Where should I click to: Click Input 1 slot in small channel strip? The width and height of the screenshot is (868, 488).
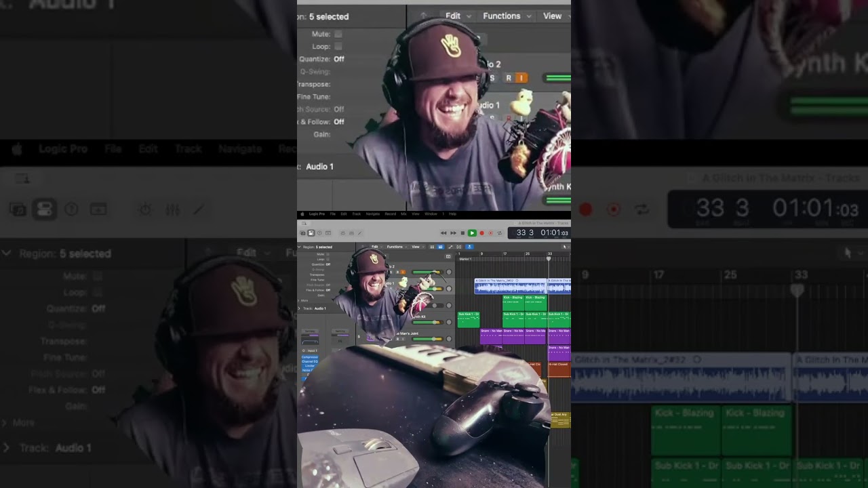(311, 350)
